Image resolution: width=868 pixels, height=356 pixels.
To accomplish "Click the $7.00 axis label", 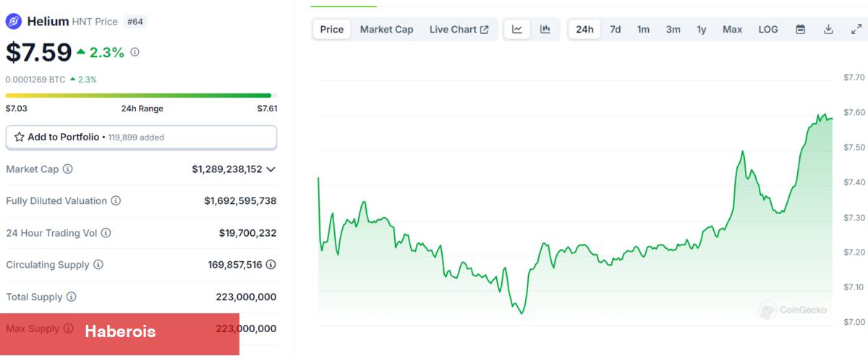I will pyautogui.click(x=854, y=322).
